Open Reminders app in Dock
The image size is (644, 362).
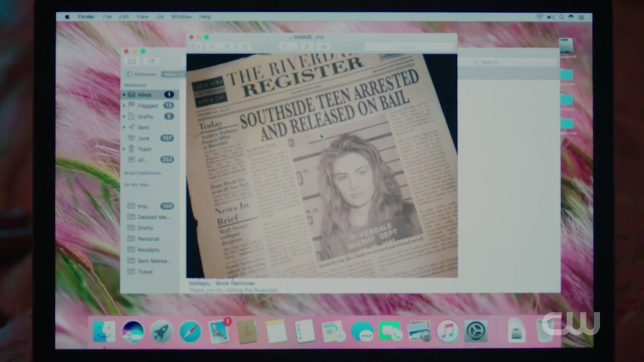point(305,331)
